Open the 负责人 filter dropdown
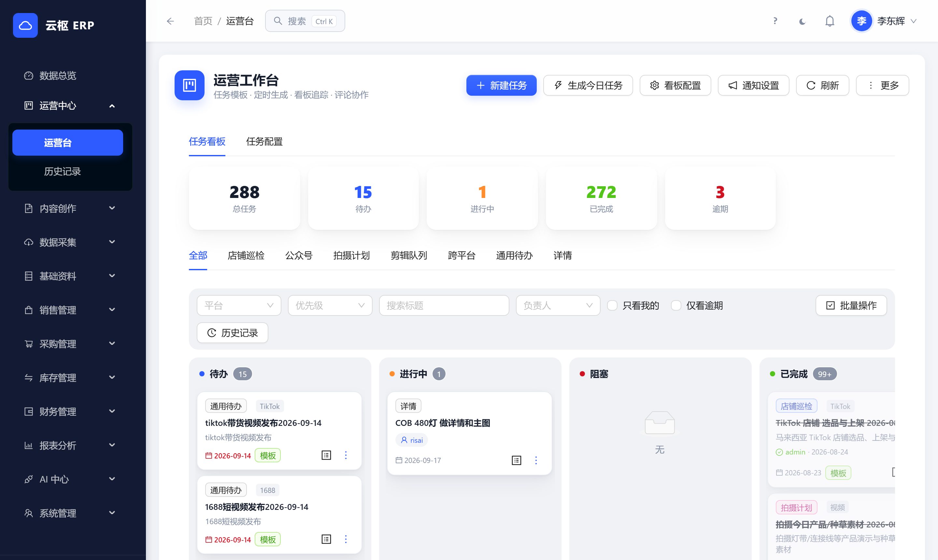 click(x=558, y=305)
